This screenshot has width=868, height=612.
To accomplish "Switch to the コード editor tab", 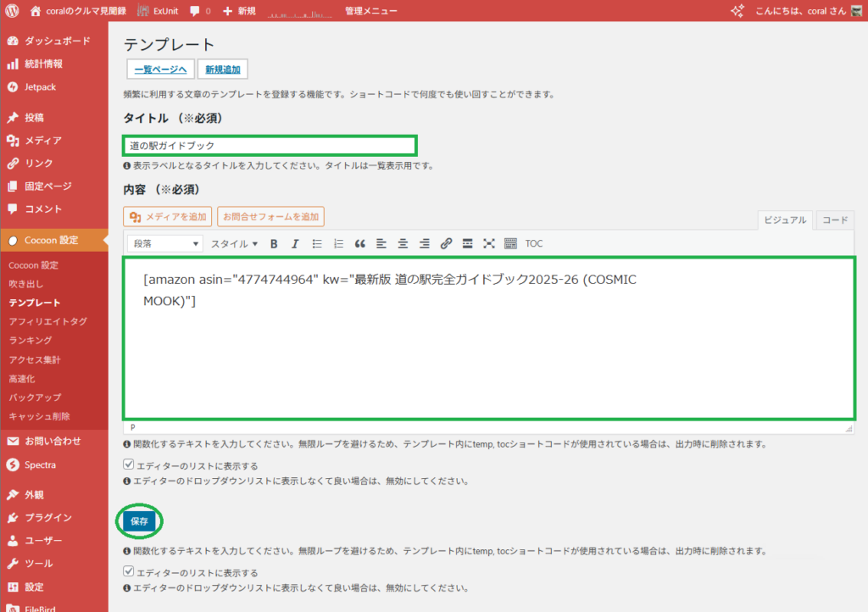I will coord(834,220).
